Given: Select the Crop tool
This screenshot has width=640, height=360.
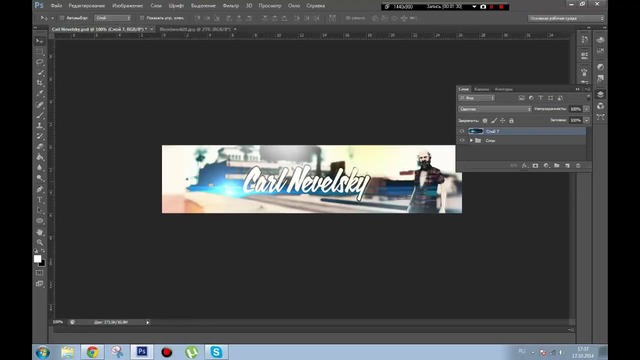Looking at the screenshot, I should pyautogui.click(x=40, y=83).
